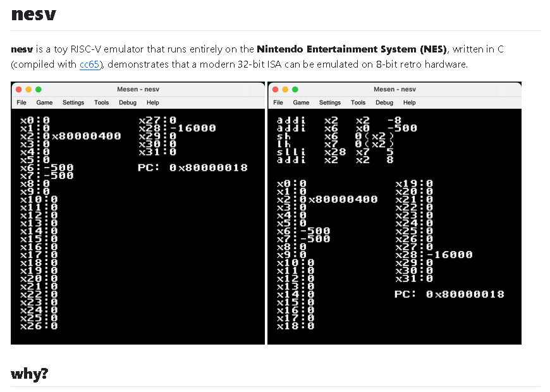550x392 pixels.
Task: Open Debug menu in right Mesen window
Action: 384,102
